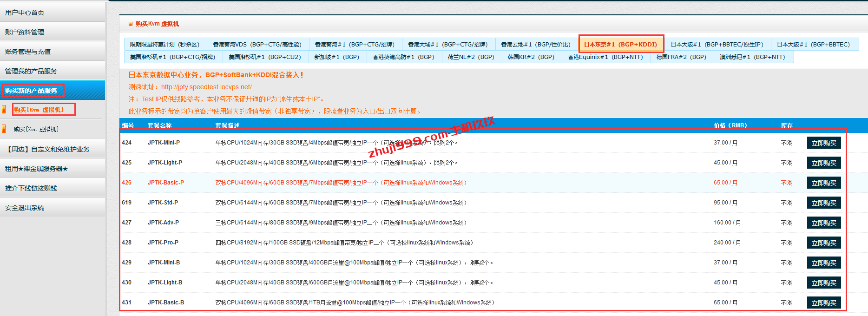Buy JPTK-Basic-P plan with 立即购买
This screenshot has width=868, height=316.
(x=824, y=183)
